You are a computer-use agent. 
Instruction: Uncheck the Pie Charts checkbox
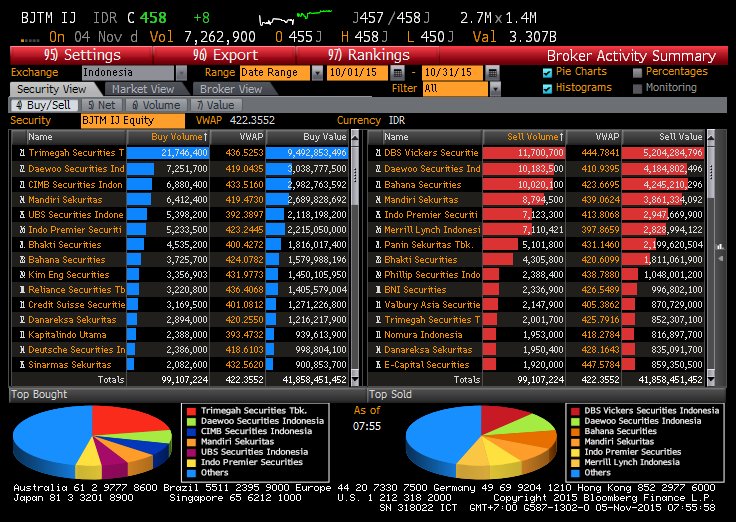click(547, 73)
